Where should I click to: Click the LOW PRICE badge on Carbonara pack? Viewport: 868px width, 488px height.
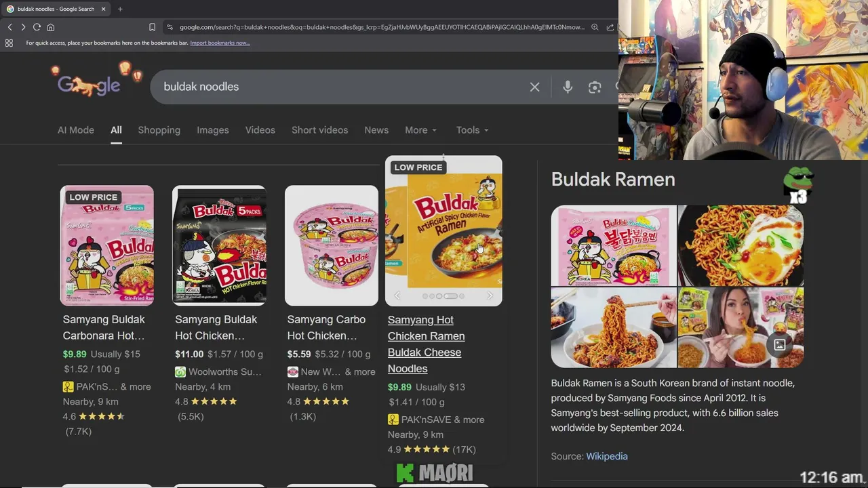click(93, 197)
